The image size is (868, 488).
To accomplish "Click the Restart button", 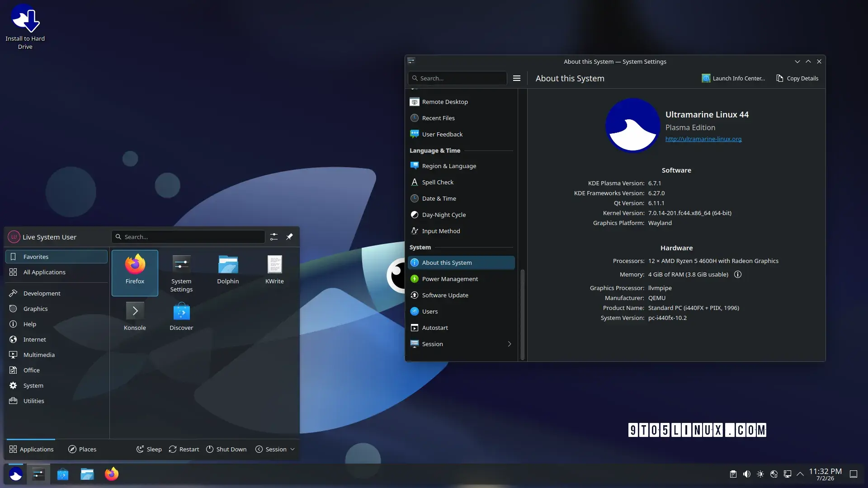I will [x=184, y=449].
